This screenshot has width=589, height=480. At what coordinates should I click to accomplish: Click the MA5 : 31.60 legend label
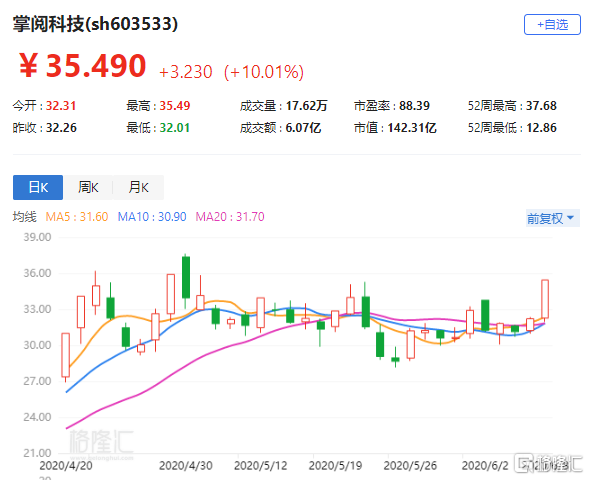[x=77, y=217]
